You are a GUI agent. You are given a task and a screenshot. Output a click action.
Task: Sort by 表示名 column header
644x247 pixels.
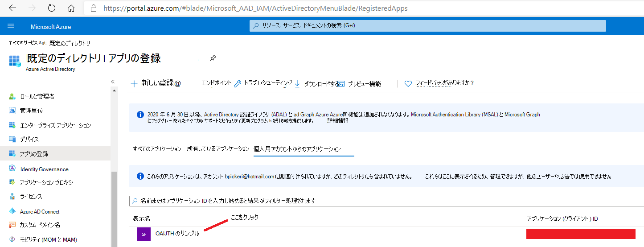[141, 219]
